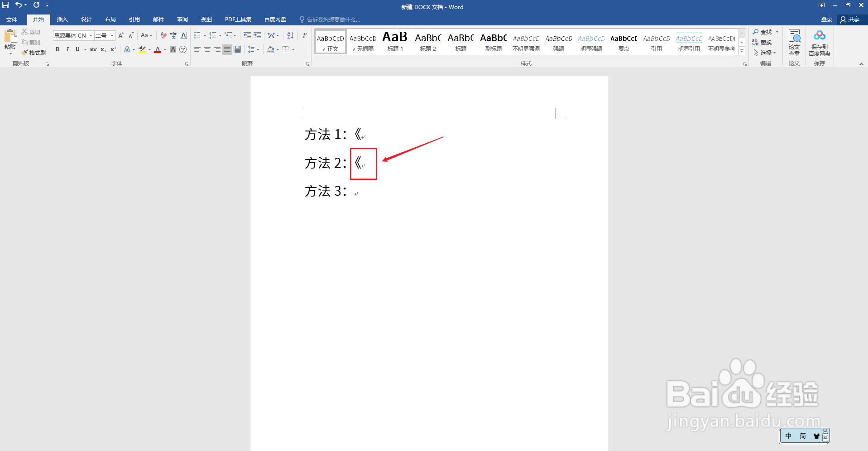Viewport: 868px width, 451px height.
Task: Apply the Asian layout (A with arrows) icon
Action: pos(271,35)
